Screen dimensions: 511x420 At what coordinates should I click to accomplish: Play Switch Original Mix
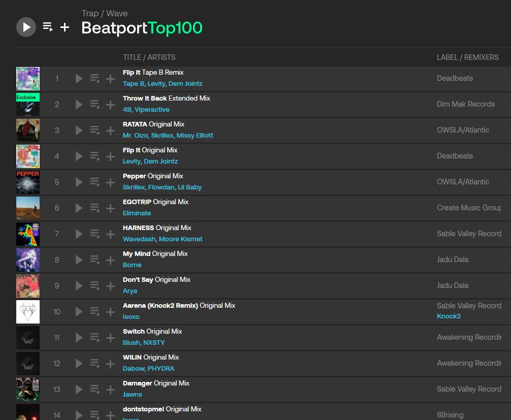(x=79, y=338)
